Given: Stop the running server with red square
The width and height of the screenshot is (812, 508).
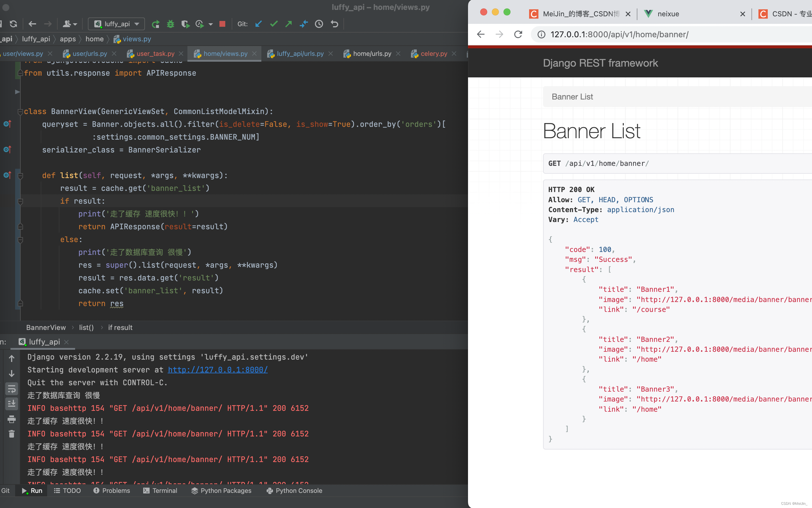Looking at the screenshot, I should pos(222,24).
